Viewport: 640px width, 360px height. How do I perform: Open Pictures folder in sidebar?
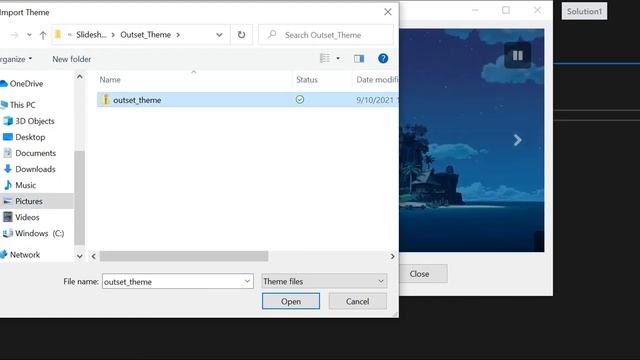(x=29, y=201)
